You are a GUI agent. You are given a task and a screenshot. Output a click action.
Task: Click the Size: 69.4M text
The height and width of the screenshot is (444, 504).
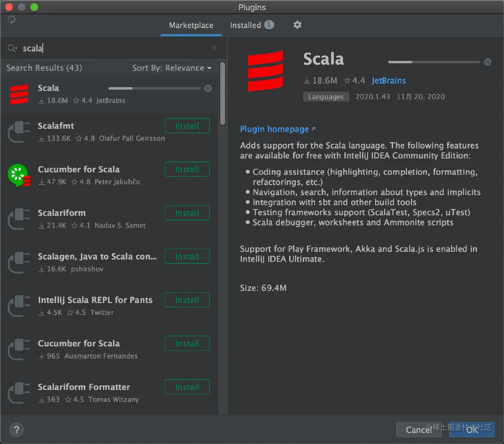click(263, 288)
